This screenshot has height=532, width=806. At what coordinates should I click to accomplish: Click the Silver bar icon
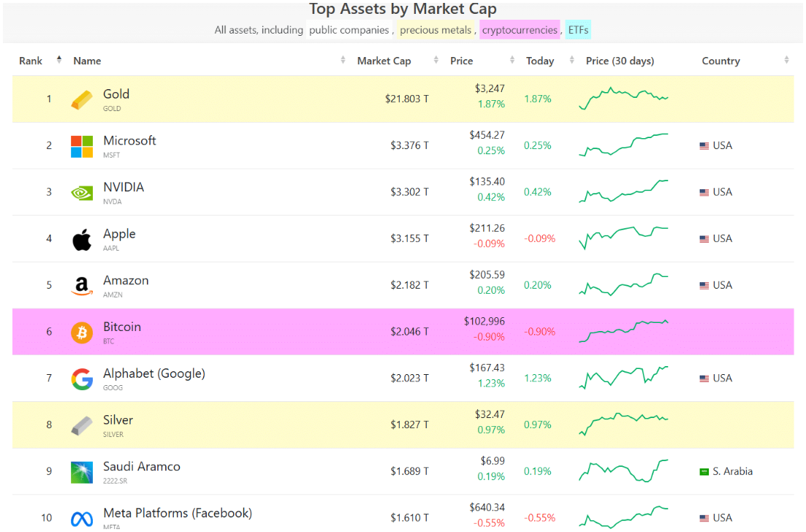tap(82, 425)
